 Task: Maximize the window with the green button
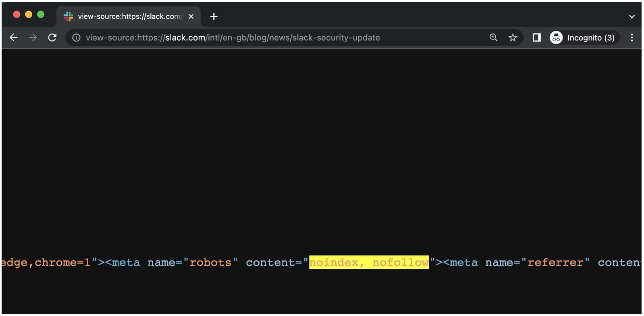41,15
